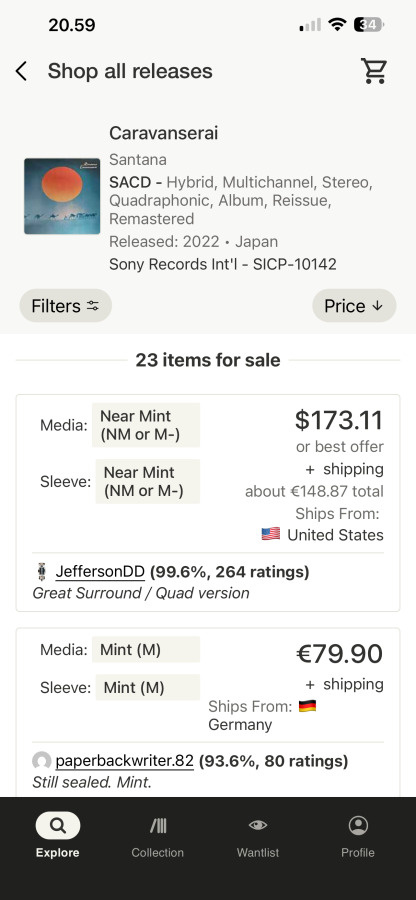Go to Wantlist tab
This screenshot has width=416, height=900.
(x=258, y=835)
